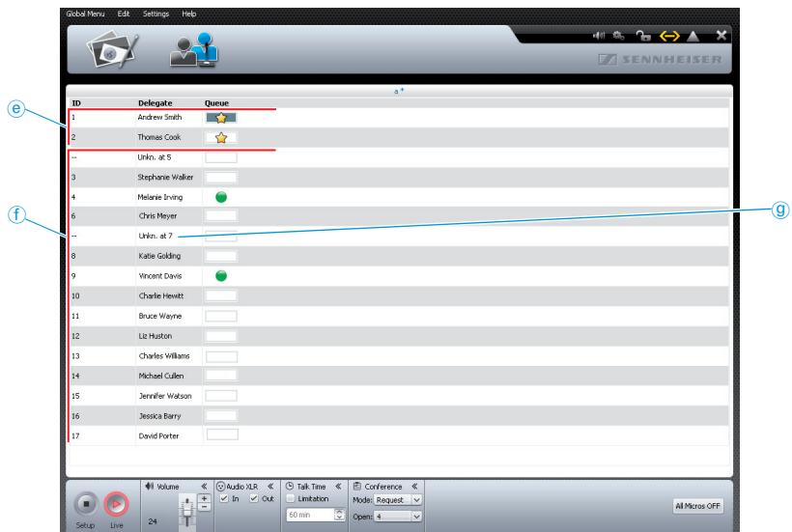This screenshot has width=792, height=532.
Task: Open the Help menu
Action: click(189, 14)
